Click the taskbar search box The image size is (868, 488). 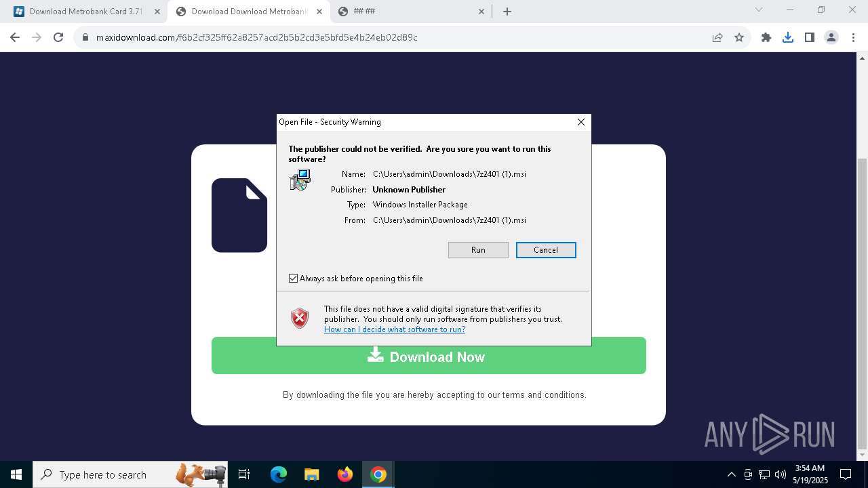click(x=131, y=474)
